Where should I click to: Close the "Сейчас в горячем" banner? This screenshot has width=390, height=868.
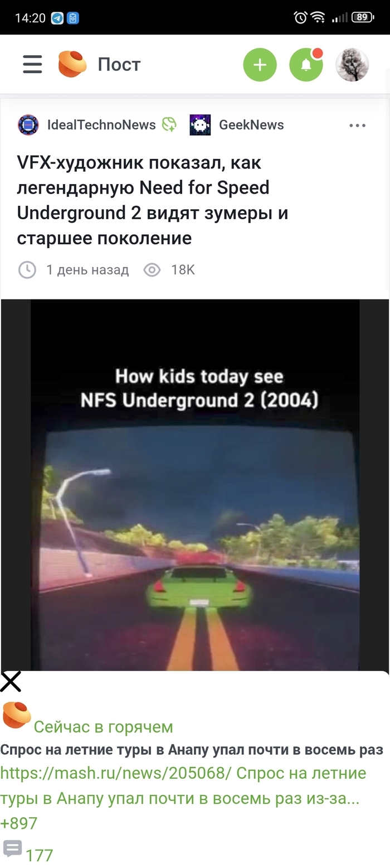(x=11, y=682)
